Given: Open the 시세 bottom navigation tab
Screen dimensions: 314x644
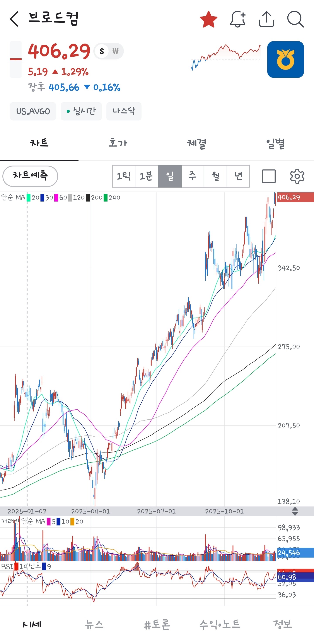Looking at the screenshot, I should coord(32,624).
